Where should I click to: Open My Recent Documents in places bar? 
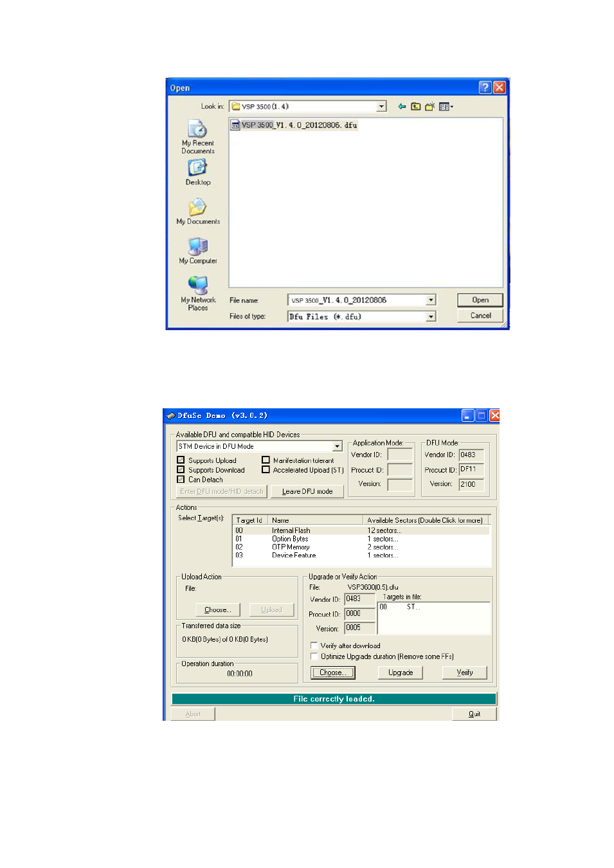pyautogui.click(x=197, y=137)
